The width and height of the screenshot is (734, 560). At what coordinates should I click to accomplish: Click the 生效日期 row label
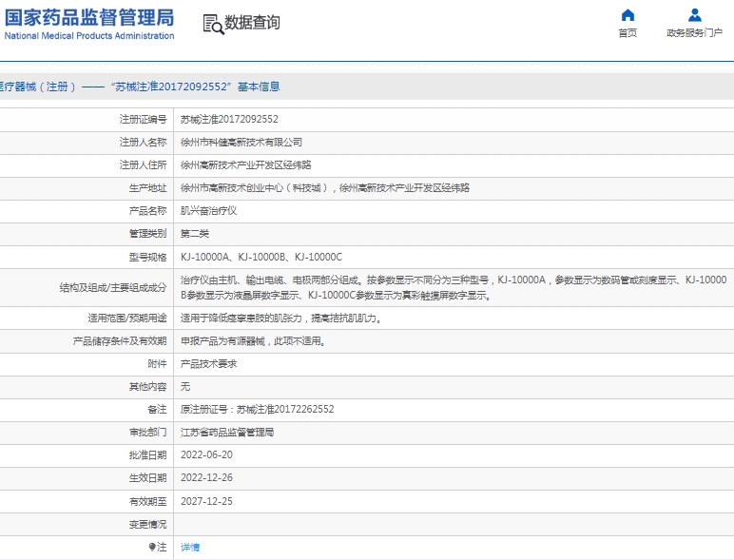148,478
